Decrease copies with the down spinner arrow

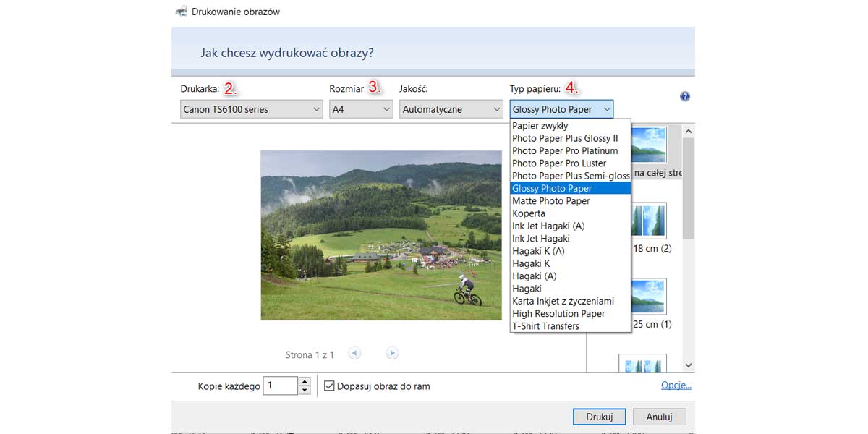pos(305,391)
